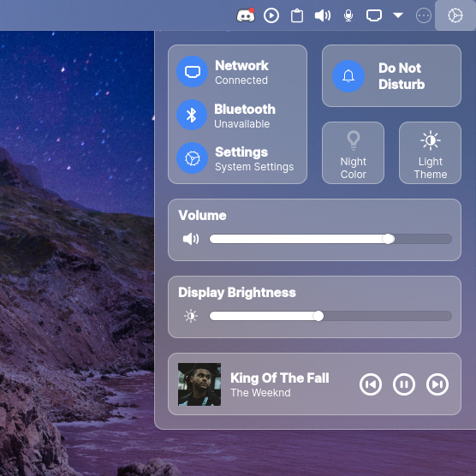Click the media player tray icon
This screenshot has width=476, height=476.
coord(271,15)
